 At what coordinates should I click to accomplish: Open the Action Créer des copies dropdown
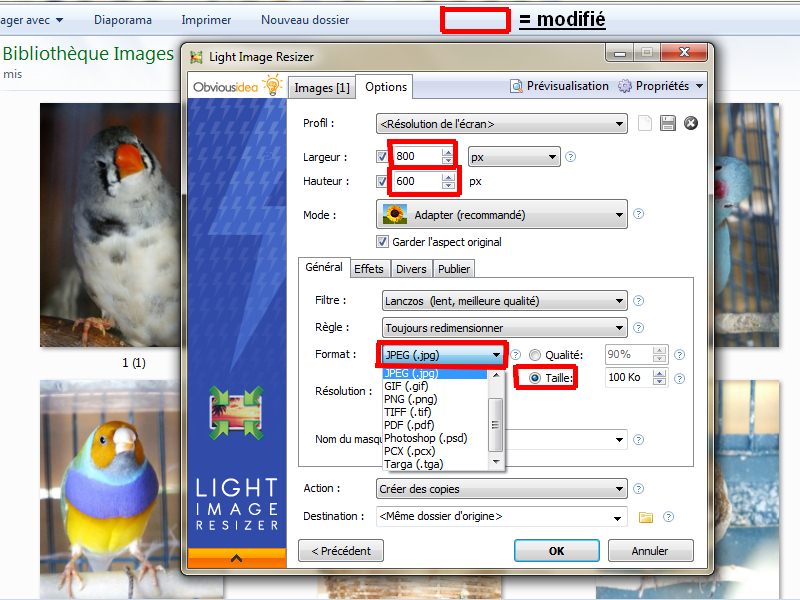[502, 489]
